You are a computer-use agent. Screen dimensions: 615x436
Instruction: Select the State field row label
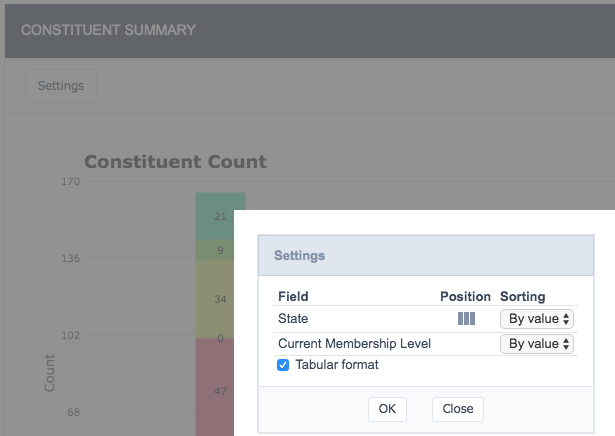pos(293,318)
